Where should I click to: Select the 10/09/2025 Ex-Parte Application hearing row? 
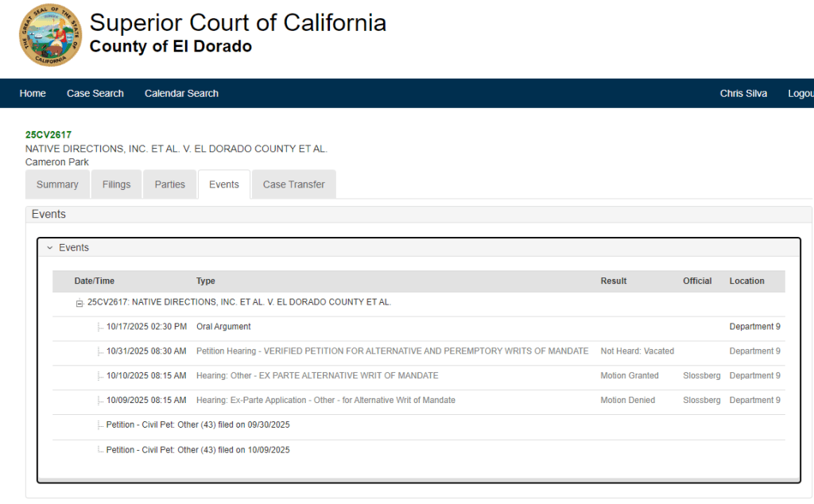tap(326, 401)
